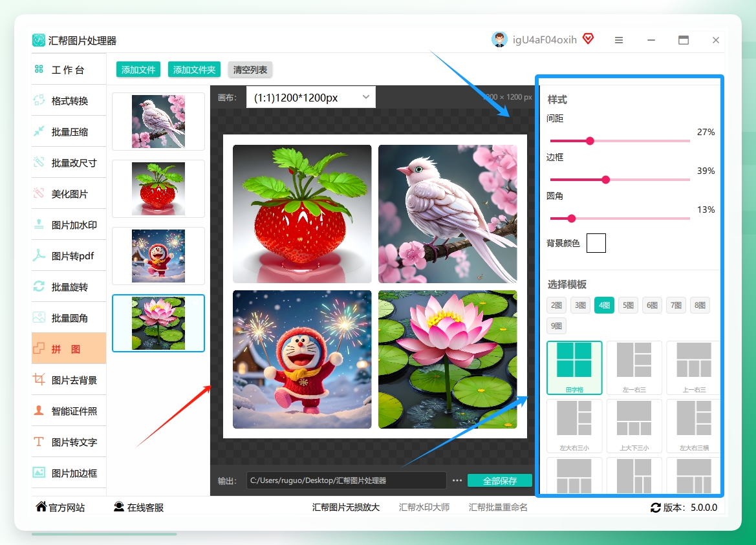Open the 批量改尺寸 batch resize tool
Screen dimensions: 756x545
pyautogui.click(x=69, y=163)
